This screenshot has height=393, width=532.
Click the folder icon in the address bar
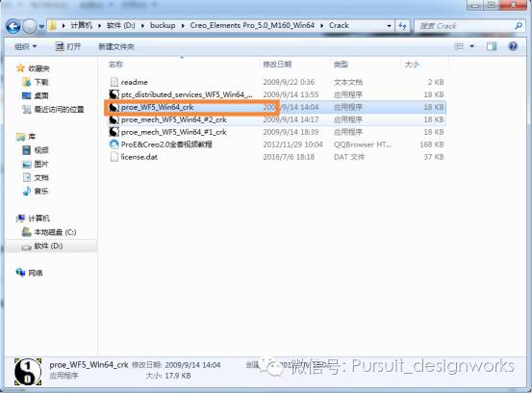[53, 25]
